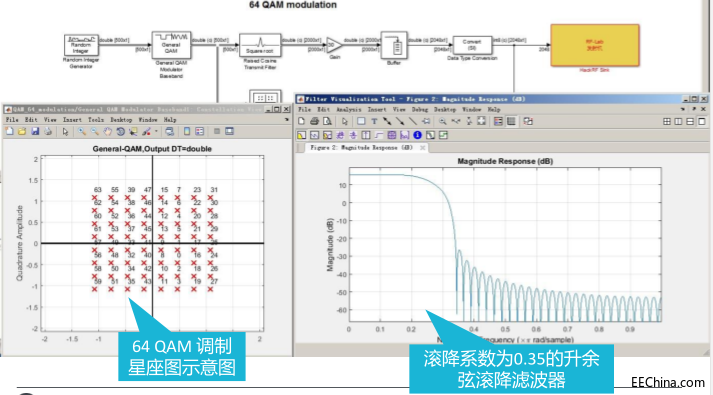
Task: Expand the Brush tool color dropdown arrow
Action: (x=156, y=131)
